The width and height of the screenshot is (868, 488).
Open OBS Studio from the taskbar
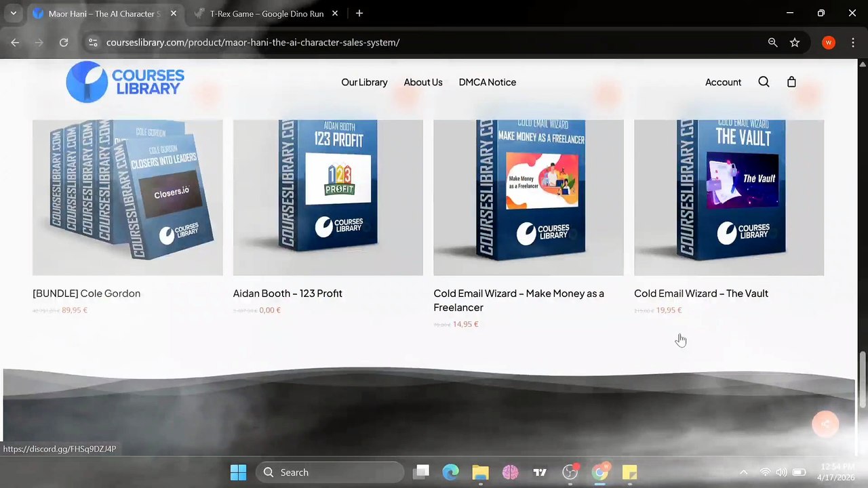click(x=570, y=472)
